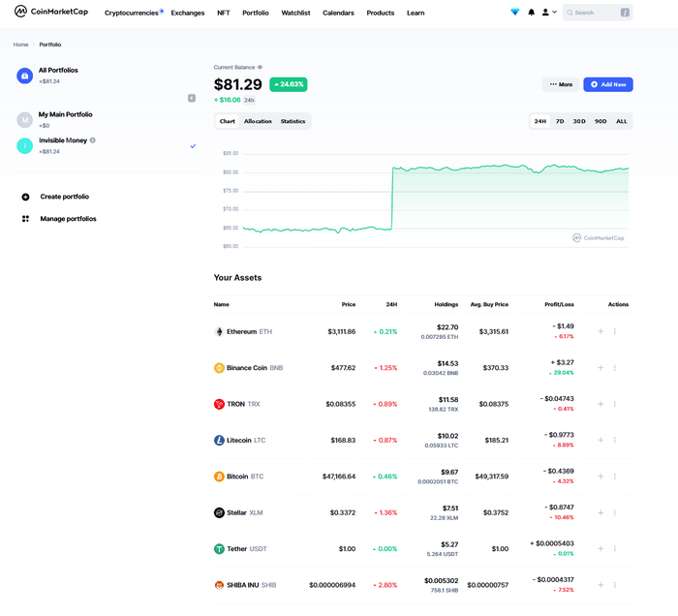Open three-dot menu in Bitcoin row
678x616 pixels.
point(614,477)
